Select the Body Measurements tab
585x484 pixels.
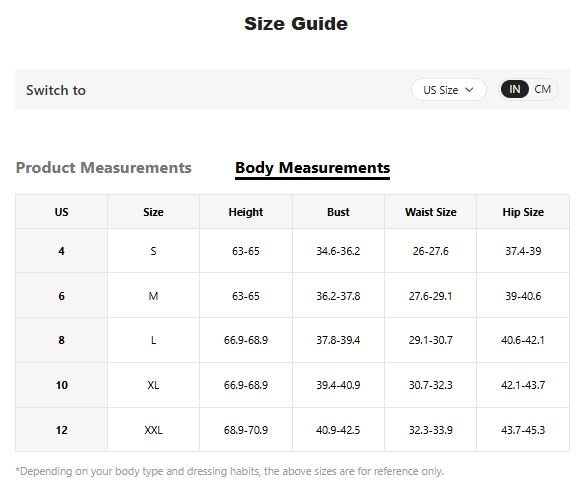[312, 168]
